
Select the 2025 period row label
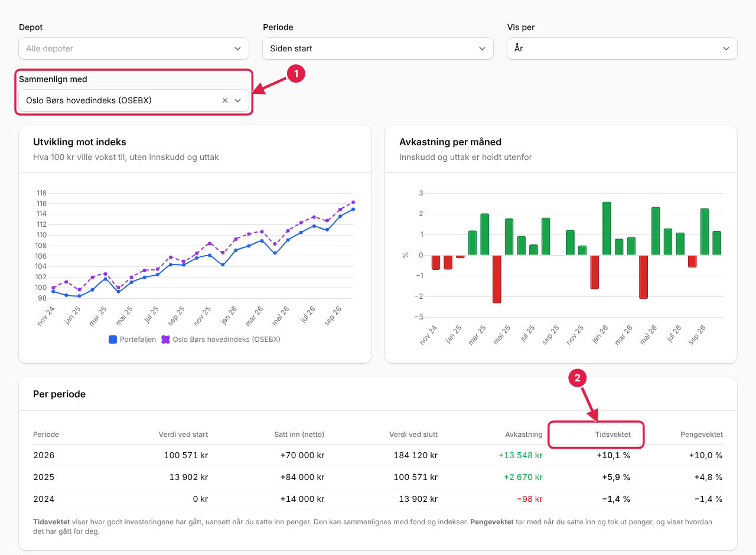(44, 477)
